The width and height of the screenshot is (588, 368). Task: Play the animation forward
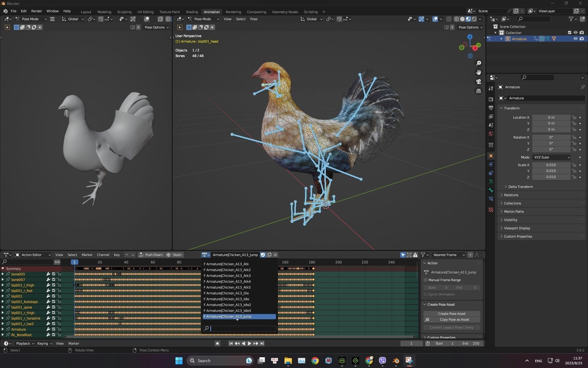(x=250, y=343)
